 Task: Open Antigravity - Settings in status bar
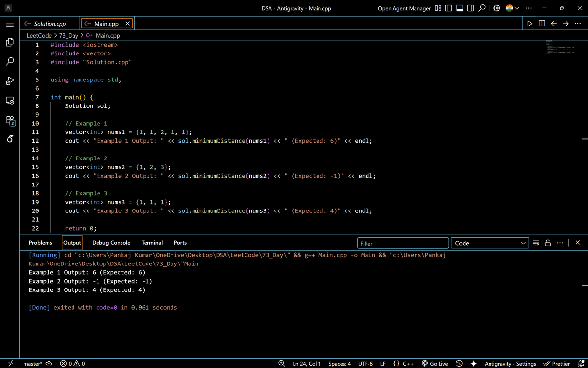click(x=510, y=364)
